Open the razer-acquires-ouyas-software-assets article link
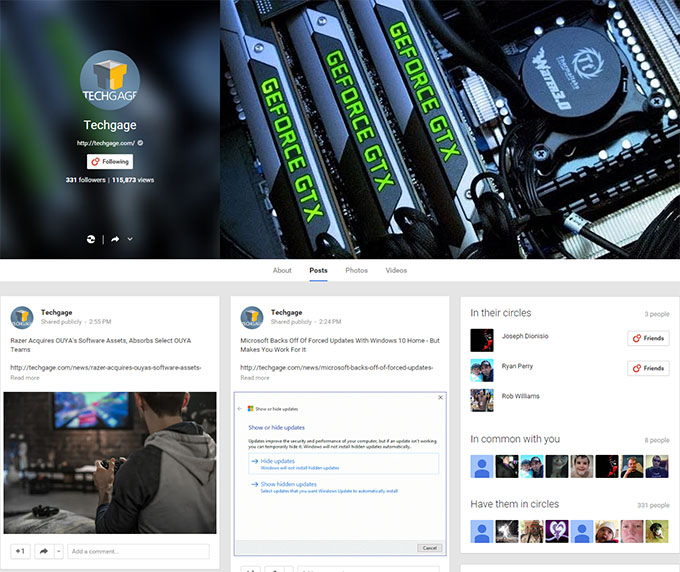 pyautogui.click(x=106, y=367)
